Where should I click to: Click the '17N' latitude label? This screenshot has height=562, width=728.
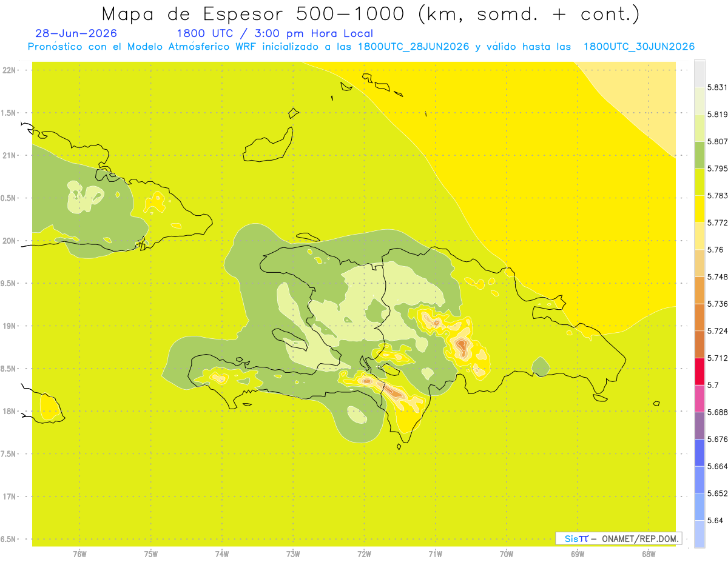[9, 497]
